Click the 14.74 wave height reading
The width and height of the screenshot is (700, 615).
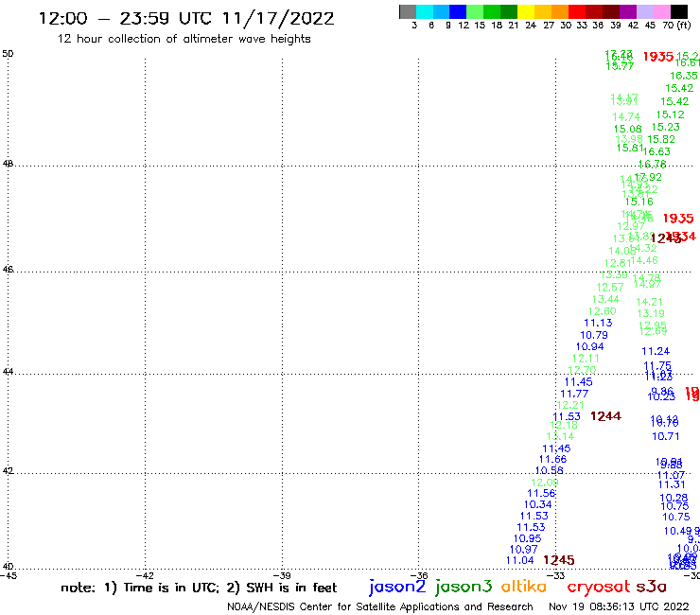[626, 117]
